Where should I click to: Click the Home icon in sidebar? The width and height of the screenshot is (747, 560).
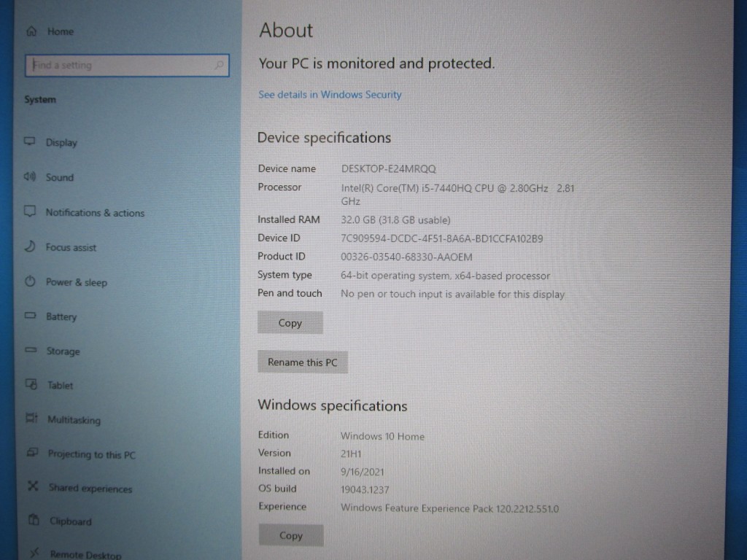point(31,31)
